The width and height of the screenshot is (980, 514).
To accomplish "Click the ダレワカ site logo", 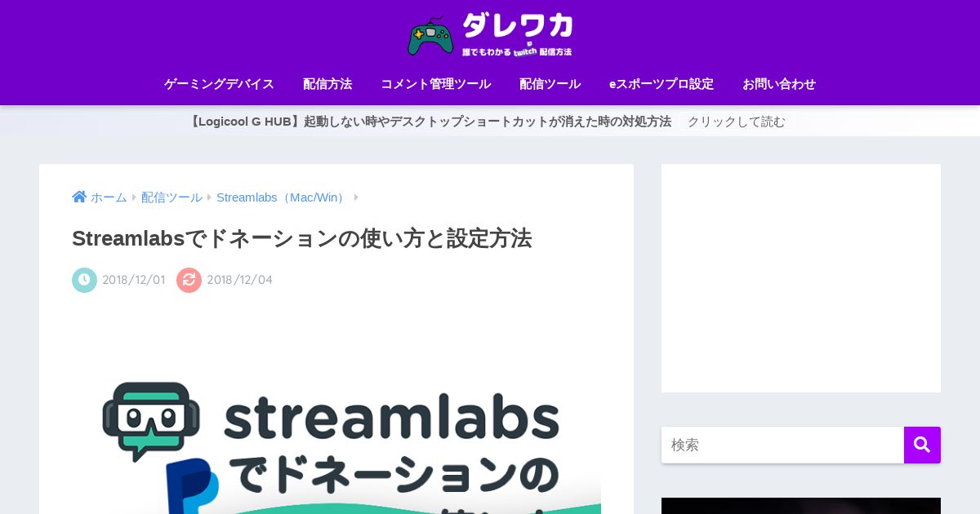I will point(490,35).
